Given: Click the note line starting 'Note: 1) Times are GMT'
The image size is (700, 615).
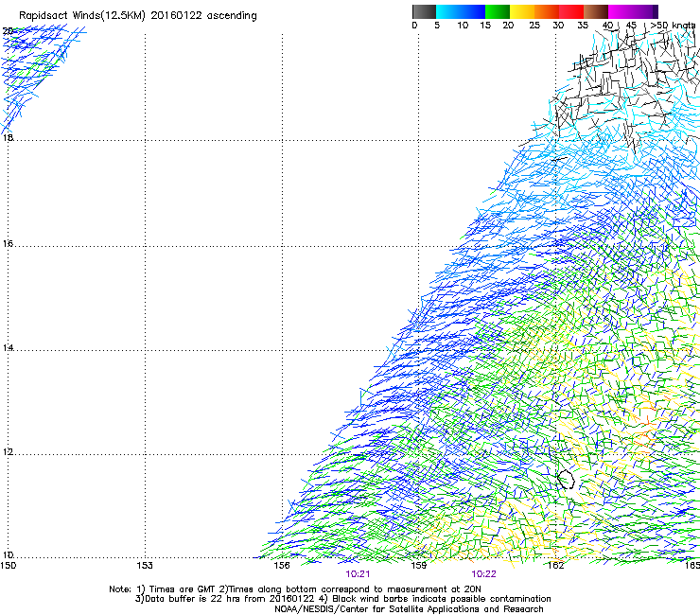Looking at the screenshot, I should (x=295, y=589).
